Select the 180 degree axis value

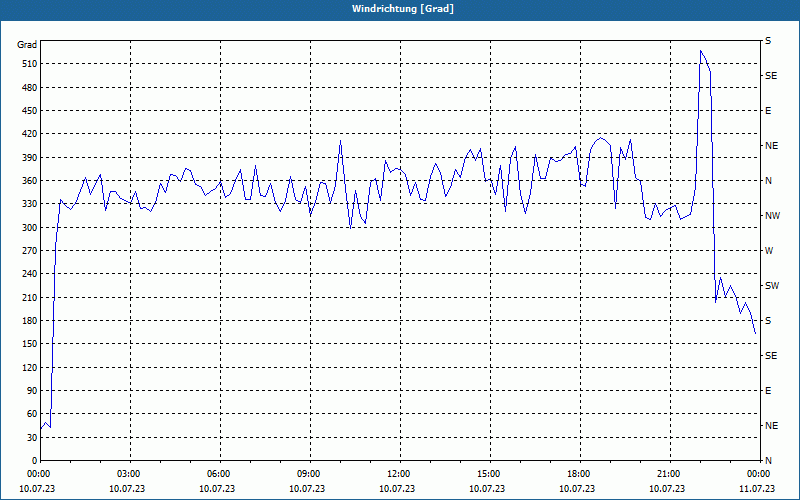(x=30, y=321)
